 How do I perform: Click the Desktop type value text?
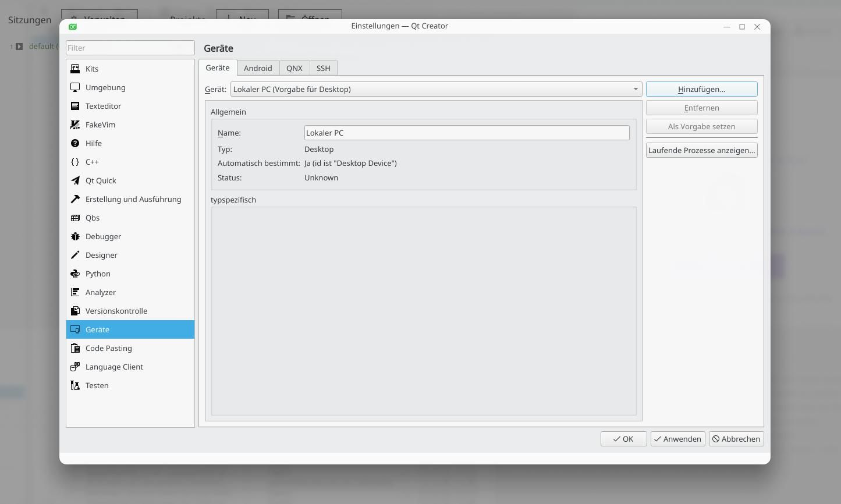click(319, 149)
